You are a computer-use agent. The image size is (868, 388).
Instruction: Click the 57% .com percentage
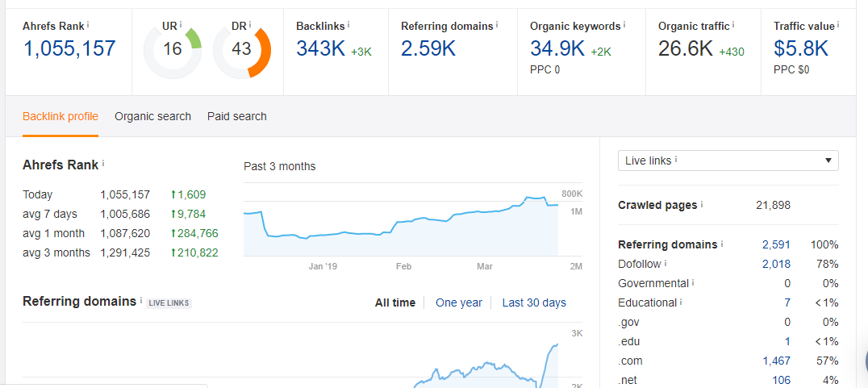coord(828,361)
